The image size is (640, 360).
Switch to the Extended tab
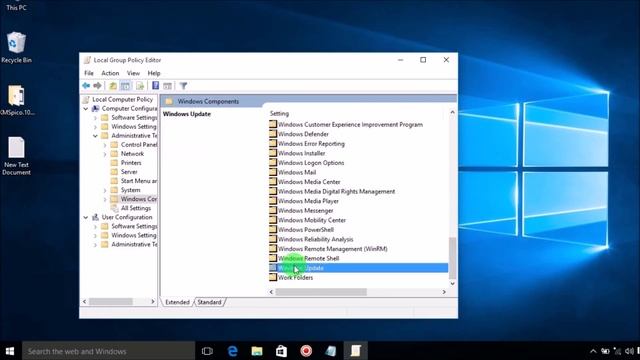178,302
